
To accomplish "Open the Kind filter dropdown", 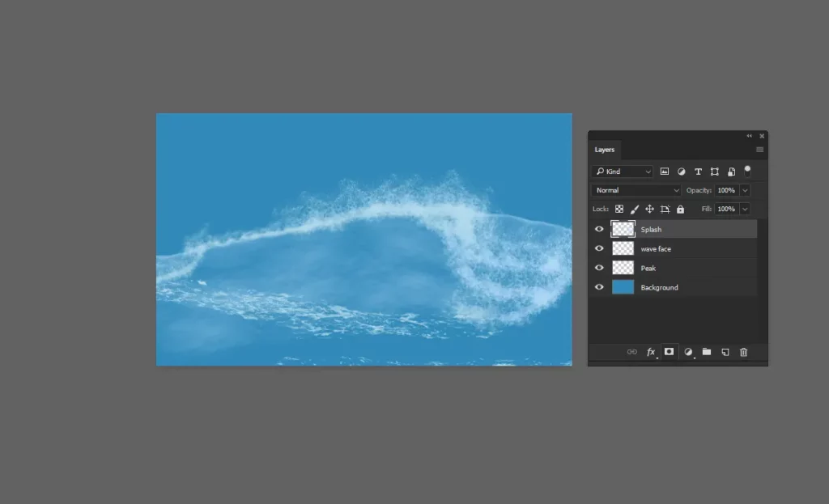I will (x=622, y=171).
